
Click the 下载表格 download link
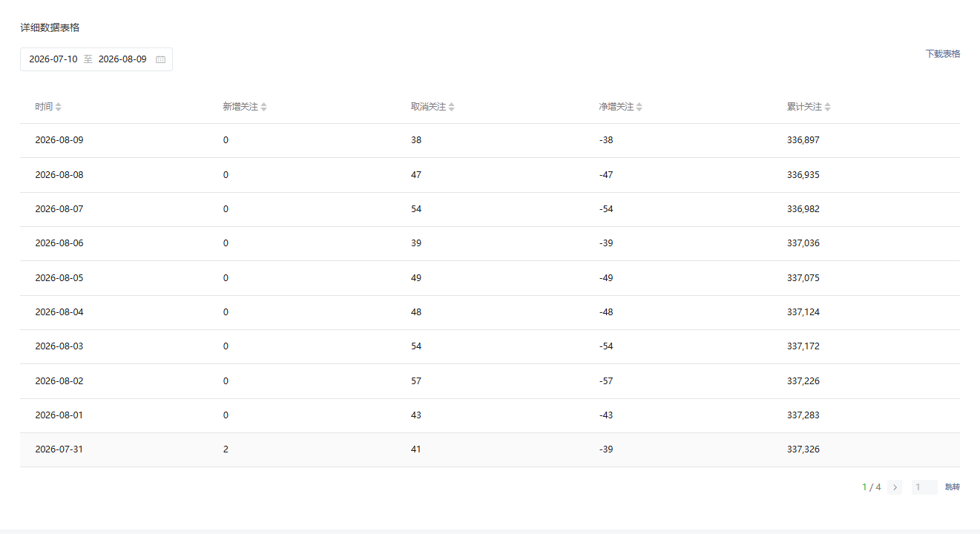pos(943,54)
